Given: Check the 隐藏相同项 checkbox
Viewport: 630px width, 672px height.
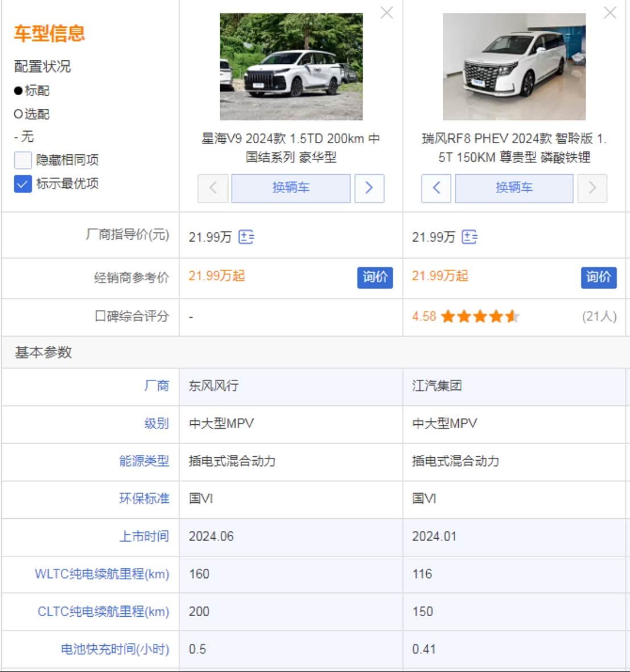Looking at the screenshot, I should click(23, 160).
